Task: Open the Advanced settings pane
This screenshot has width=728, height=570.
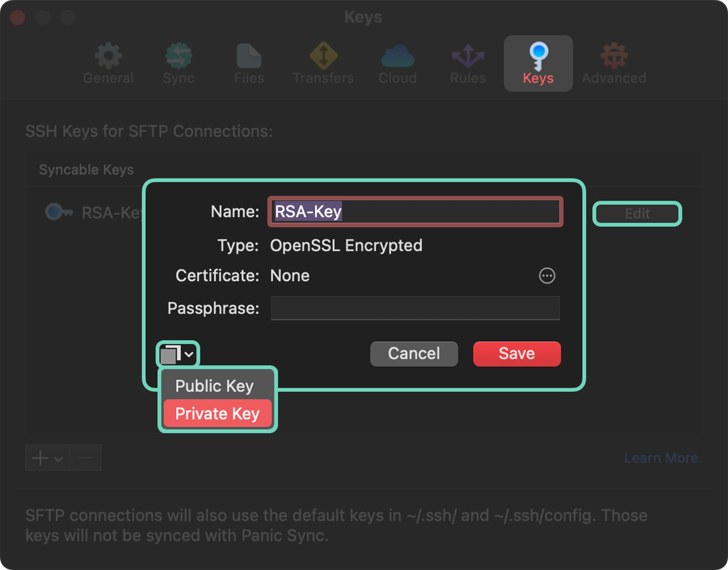Action: tap(614, 63)
